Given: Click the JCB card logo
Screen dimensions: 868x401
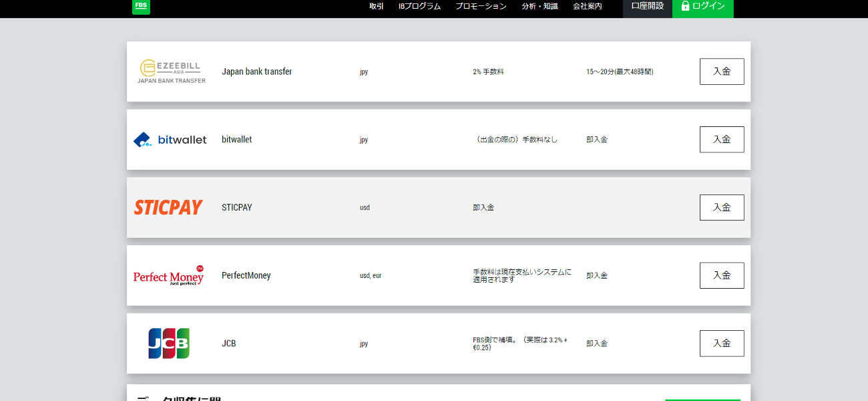Looking at the screenshot, I should (169, 344).
